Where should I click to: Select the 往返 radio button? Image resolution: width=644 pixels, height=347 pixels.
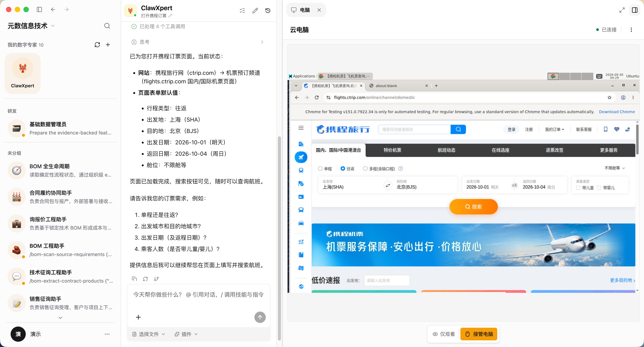[343, 169]
